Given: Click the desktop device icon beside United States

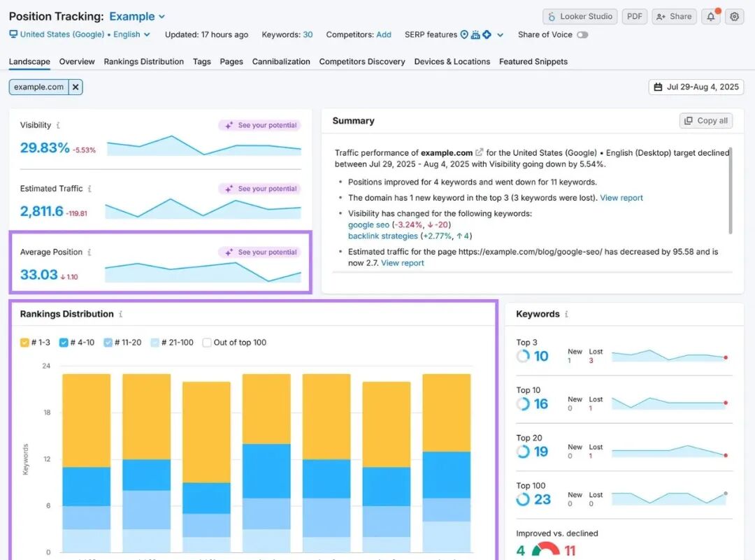Looking at the screenshot, I should coord(13,34).
